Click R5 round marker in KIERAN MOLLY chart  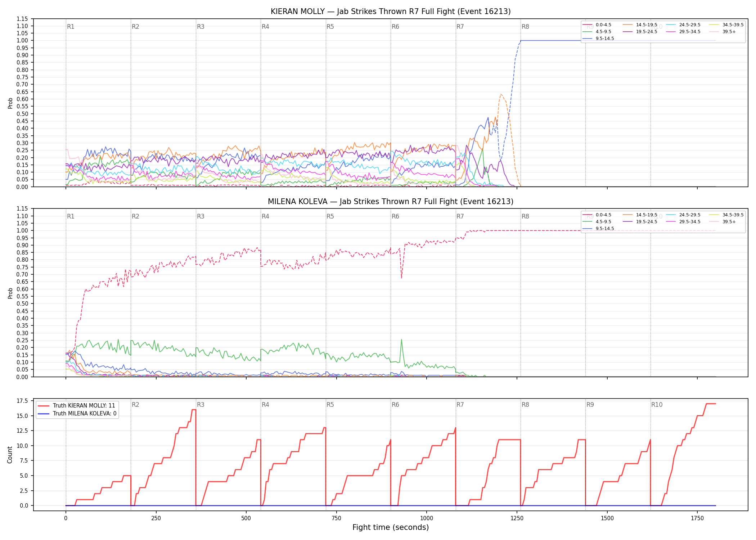pyautogui.click(x=330, y=27)
